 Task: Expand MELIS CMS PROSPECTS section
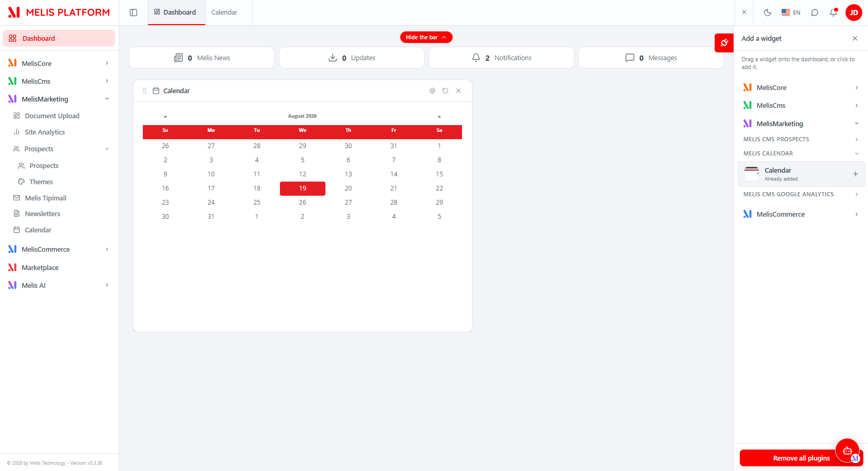coord(801,139)
